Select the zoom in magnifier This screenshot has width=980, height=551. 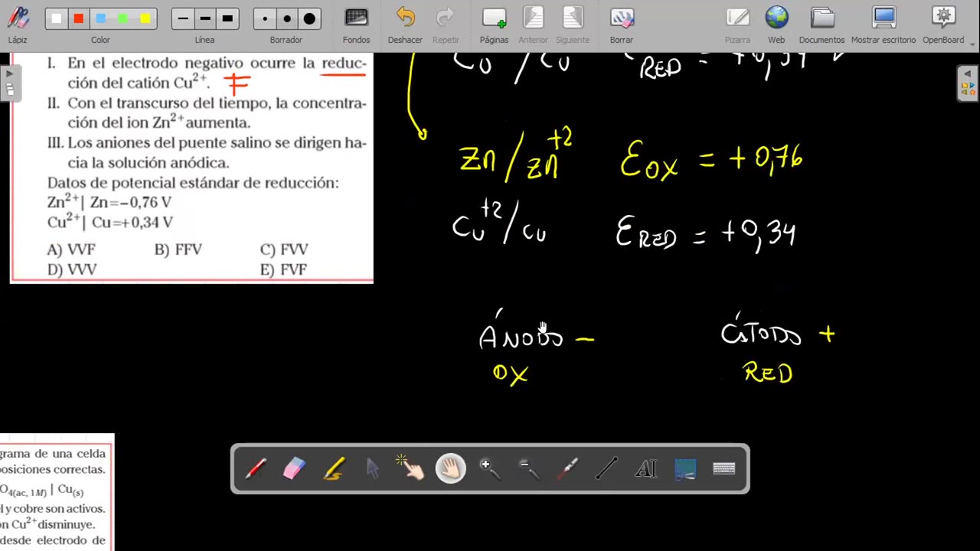coord(490,468)
